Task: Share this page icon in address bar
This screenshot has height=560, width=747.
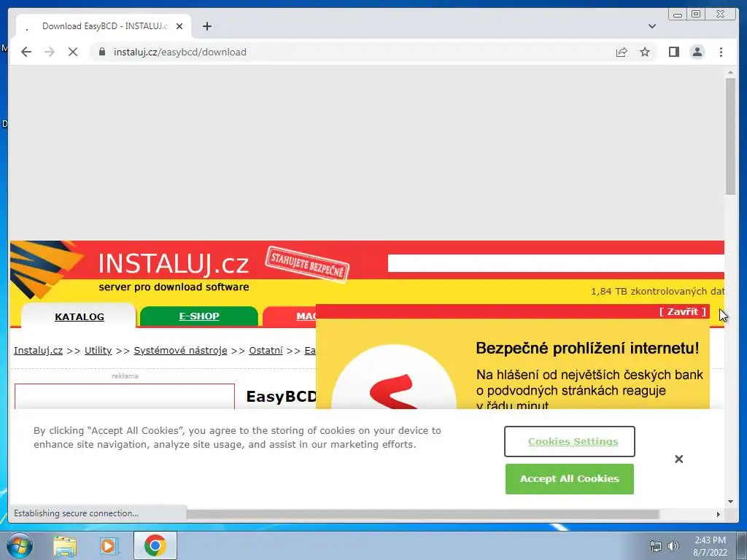Action: (x=622, y=52)
